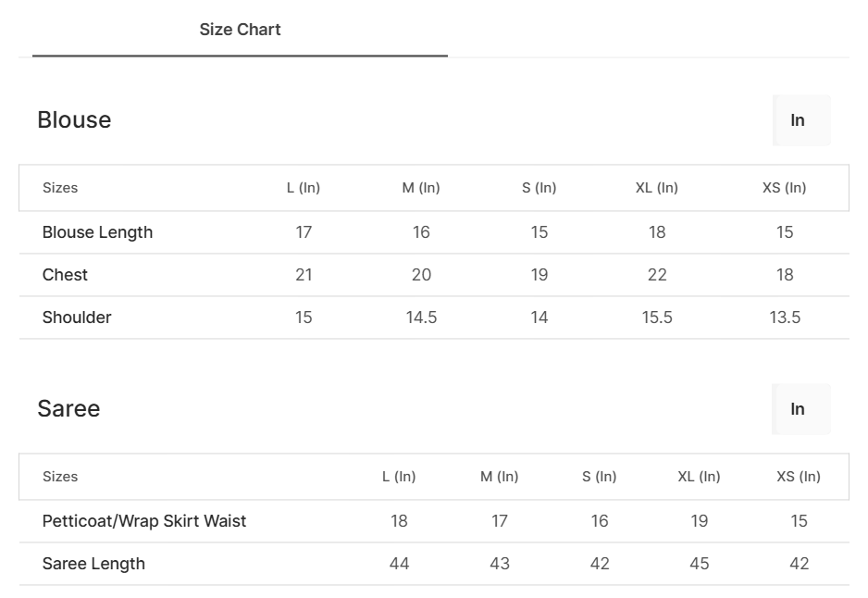Click the Saree Length row label
Screen dimensions: 868x598
(93, 564)
